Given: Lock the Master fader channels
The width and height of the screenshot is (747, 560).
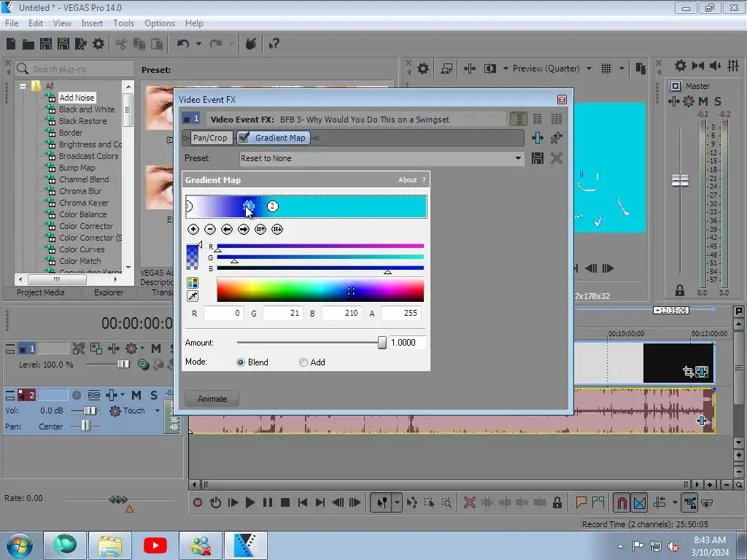Looking at the screenshot, I should (x=680, y=290).
